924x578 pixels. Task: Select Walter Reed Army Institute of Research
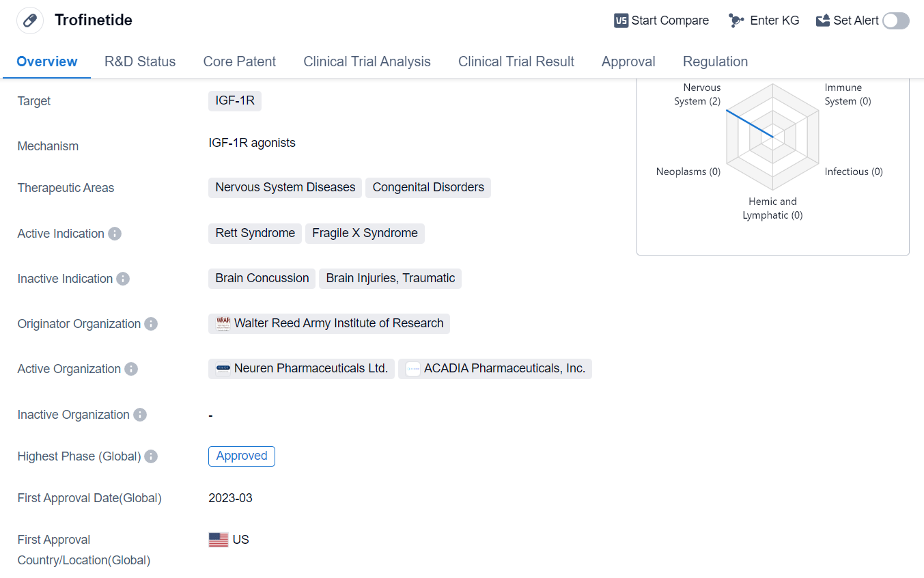329,323
